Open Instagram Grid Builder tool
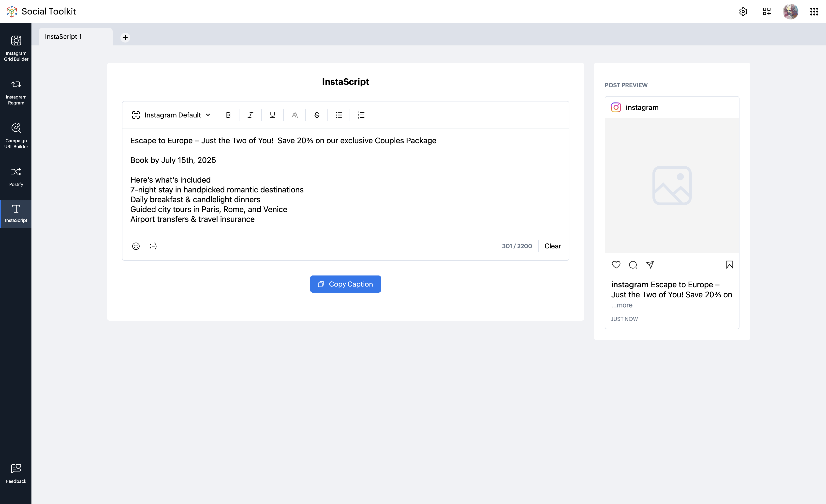Viewport: 826px width, 504px height. click(16, 48)
